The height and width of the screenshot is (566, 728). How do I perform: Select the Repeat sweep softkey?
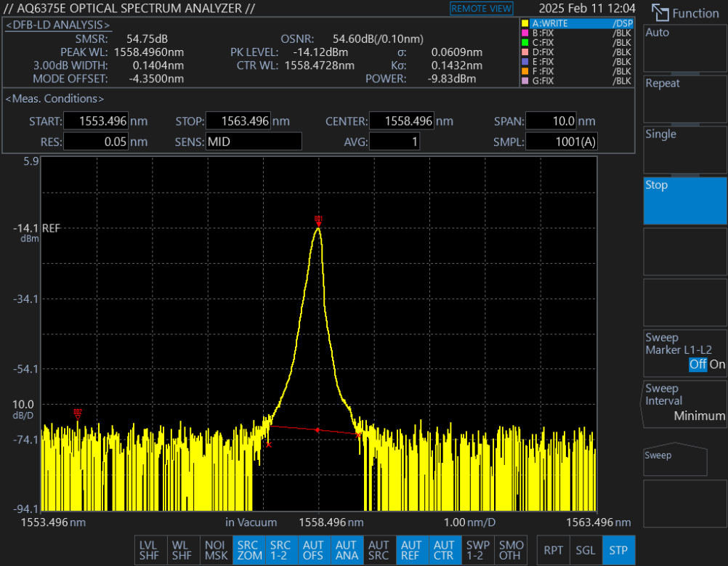tap(684, 97)
